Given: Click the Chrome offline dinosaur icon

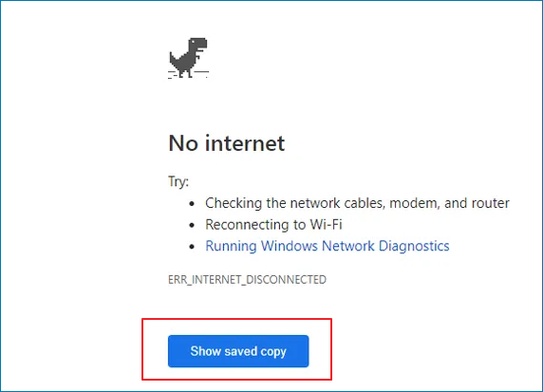Looking at the screenshot, I should click(188, 58).
